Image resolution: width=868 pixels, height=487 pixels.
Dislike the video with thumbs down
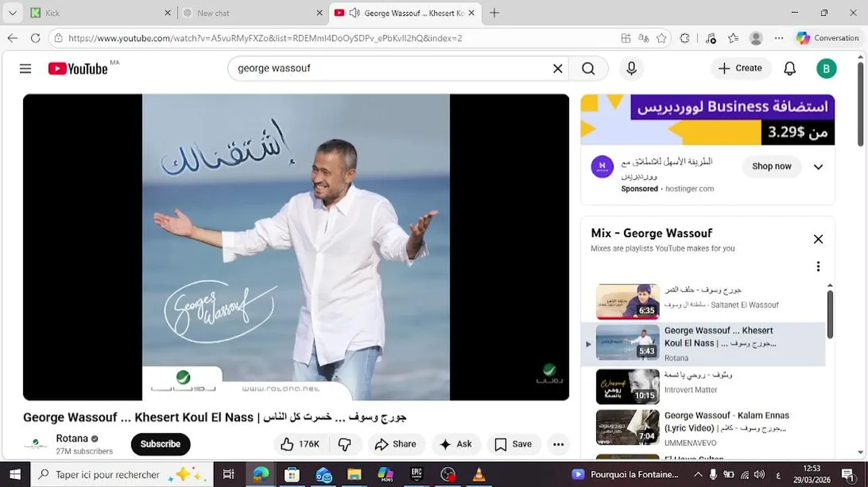345,444
